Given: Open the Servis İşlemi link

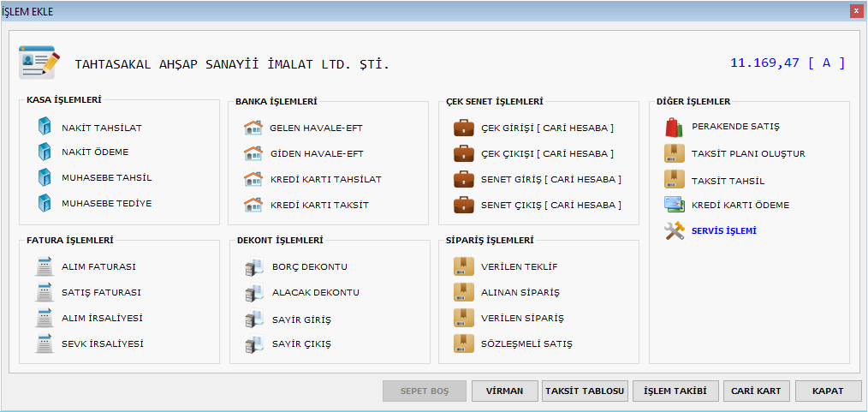Looking at the screenshot, I should pos(723,230).
